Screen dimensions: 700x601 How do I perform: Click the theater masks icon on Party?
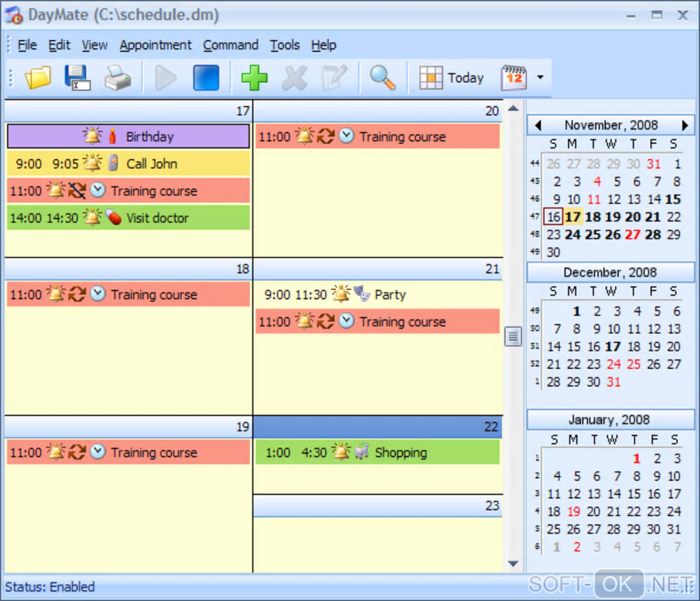click(x=362, y=294)
